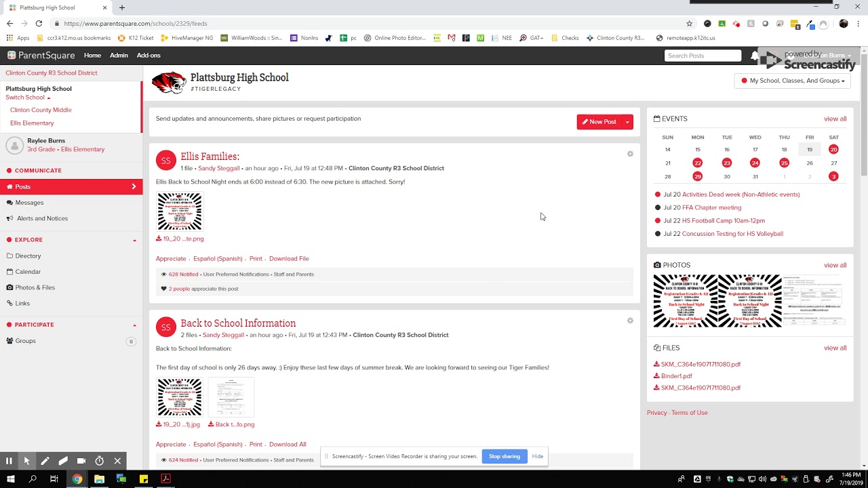Click the Posts sidebar icon
The width and height of the screenshot is (868, 488).
pyautogui.click(x=9, y=187)
